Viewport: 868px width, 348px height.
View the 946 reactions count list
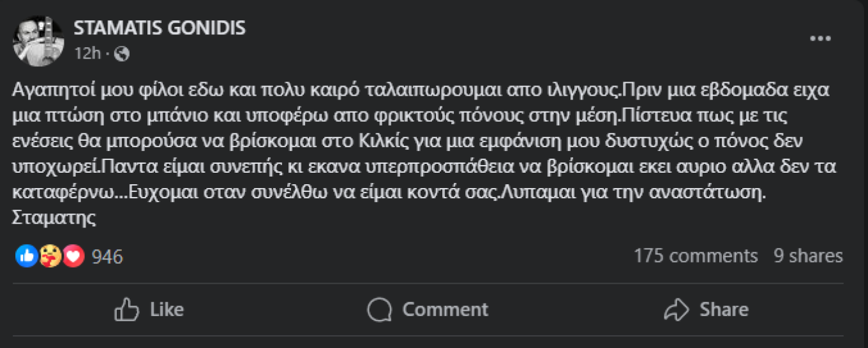[107, 257]
